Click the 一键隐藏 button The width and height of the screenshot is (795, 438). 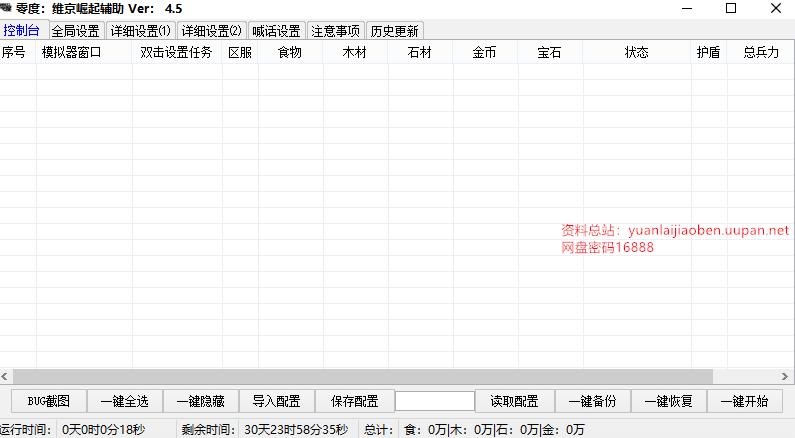[201, 402]
